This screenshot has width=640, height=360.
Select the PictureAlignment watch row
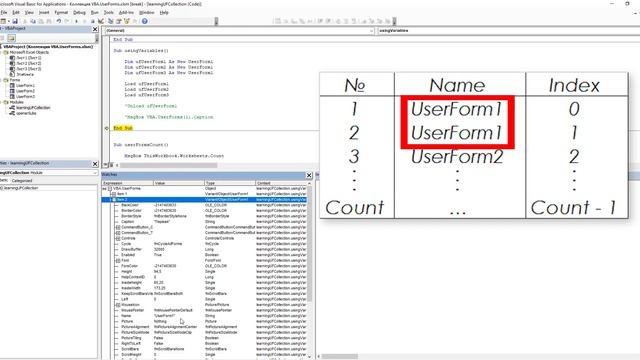point(204,327)
